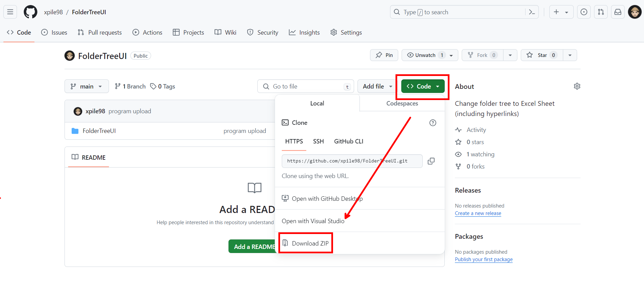Viewport: 644px width, 292px height.
Task: Switch to the Codespaces tab
Action: click(x=402, y=103)
